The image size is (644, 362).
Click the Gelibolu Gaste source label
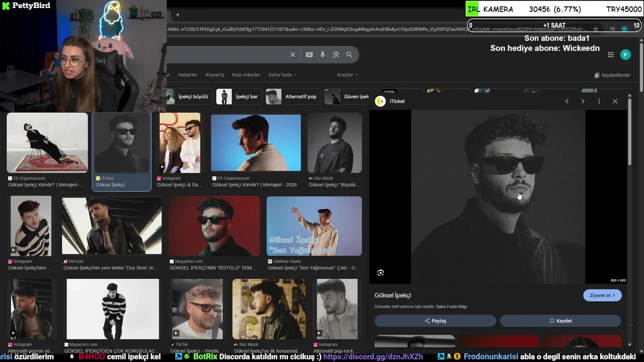(287, 261)
